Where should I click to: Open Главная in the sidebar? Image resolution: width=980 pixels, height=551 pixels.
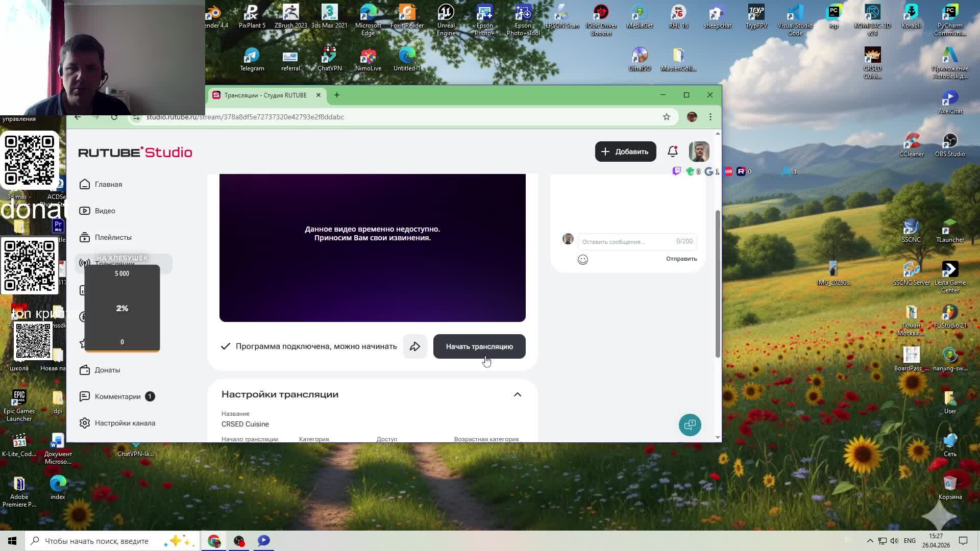click(x=108, y=184)
